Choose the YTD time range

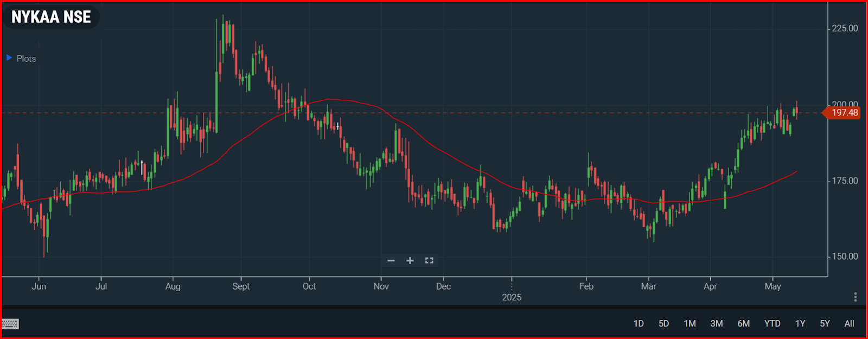tap(772, 324)
